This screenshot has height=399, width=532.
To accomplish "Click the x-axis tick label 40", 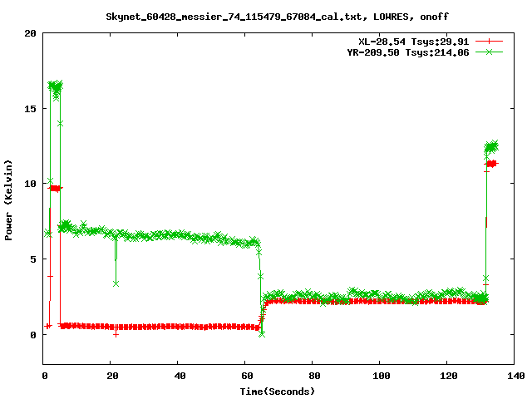I will (x=180, y=376).
